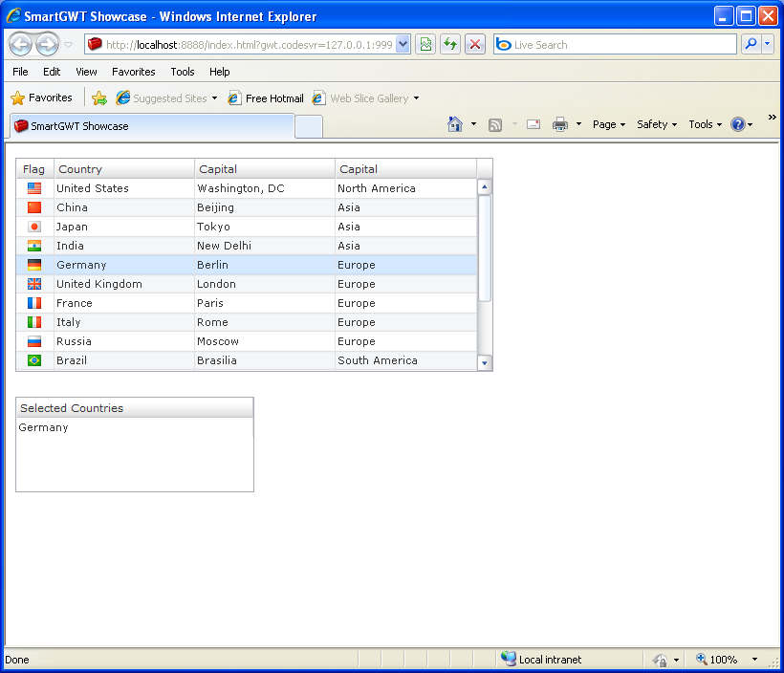Image resolution: width=784 pixels, height=673 pixels.
Task: Click the Read Mail envelope icon
Action: point(534,124)
